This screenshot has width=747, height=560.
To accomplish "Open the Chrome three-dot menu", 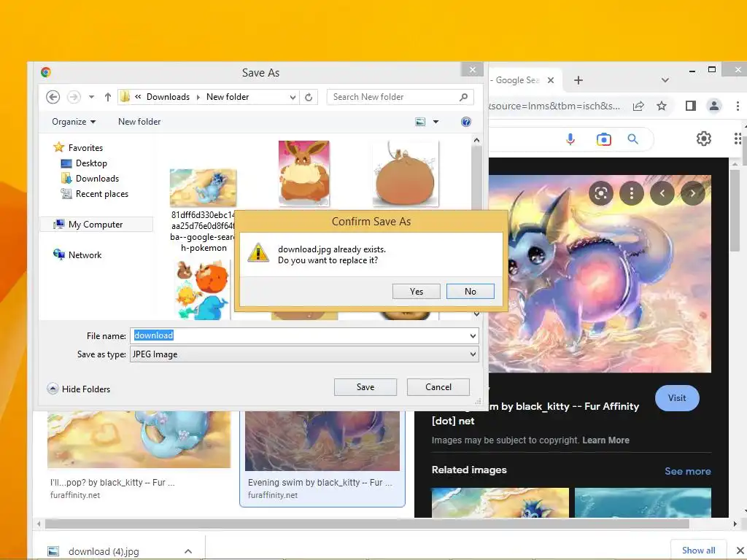I will pos(738,106).
